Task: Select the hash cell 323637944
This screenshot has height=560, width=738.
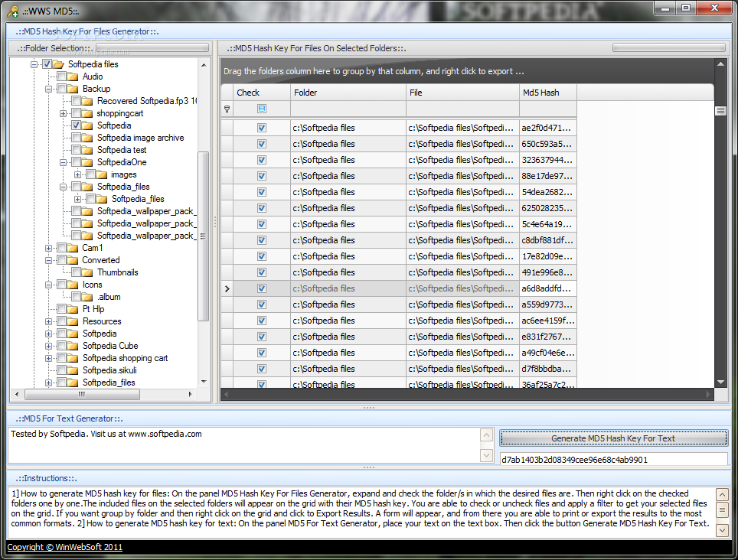Action: click(x=548, y=160)
